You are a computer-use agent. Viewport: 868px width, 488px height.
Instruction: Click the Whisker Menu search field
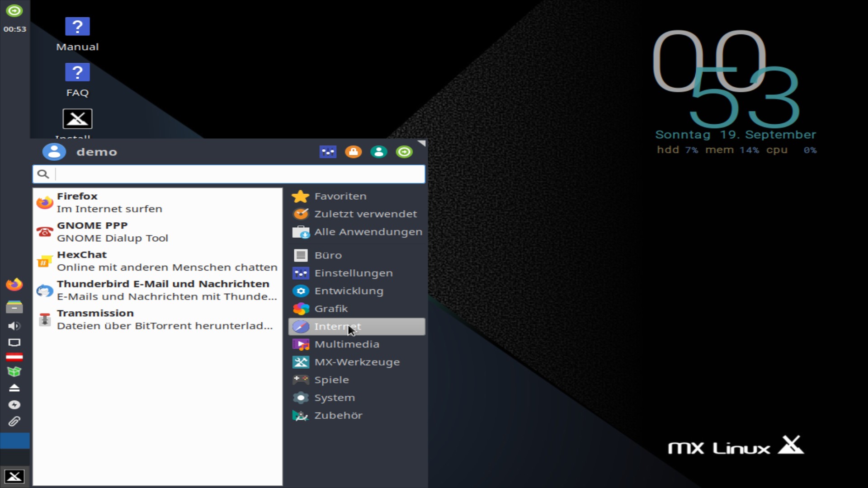click(x=228, y=174)
